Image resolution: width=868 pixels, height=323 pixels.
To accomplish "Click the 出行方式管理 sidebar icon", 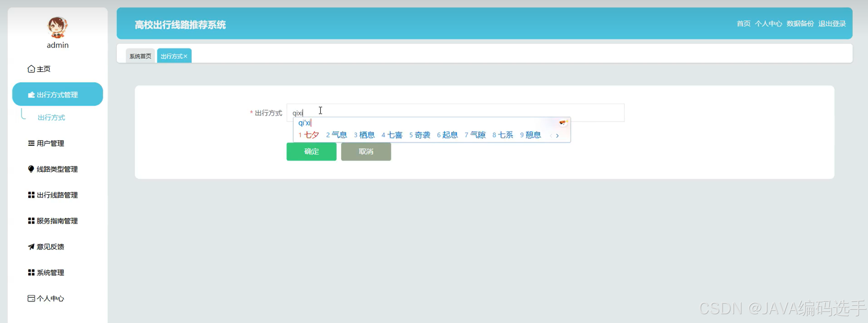I will (31, 95).
